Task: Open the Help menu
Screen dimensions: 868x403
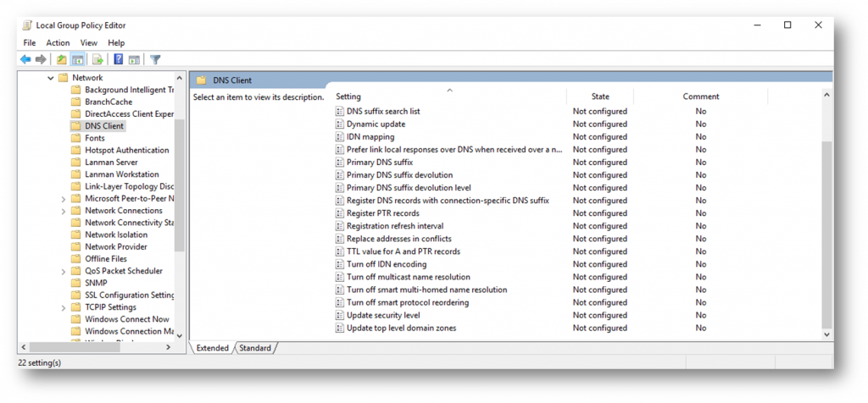Action: coord(116,42)
